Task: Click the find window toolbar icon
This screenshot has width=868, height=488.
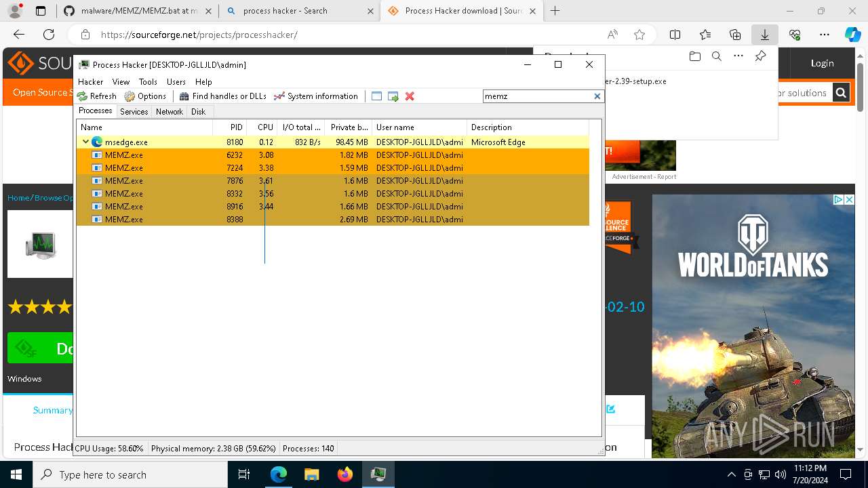Action: coord(377,96)
